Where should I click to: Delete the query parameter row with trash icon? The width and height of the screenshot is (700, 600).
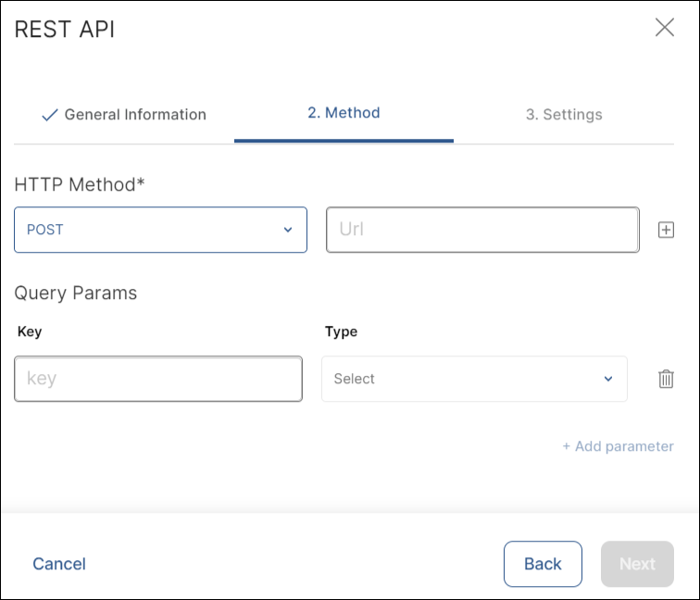tap(666, 379)
